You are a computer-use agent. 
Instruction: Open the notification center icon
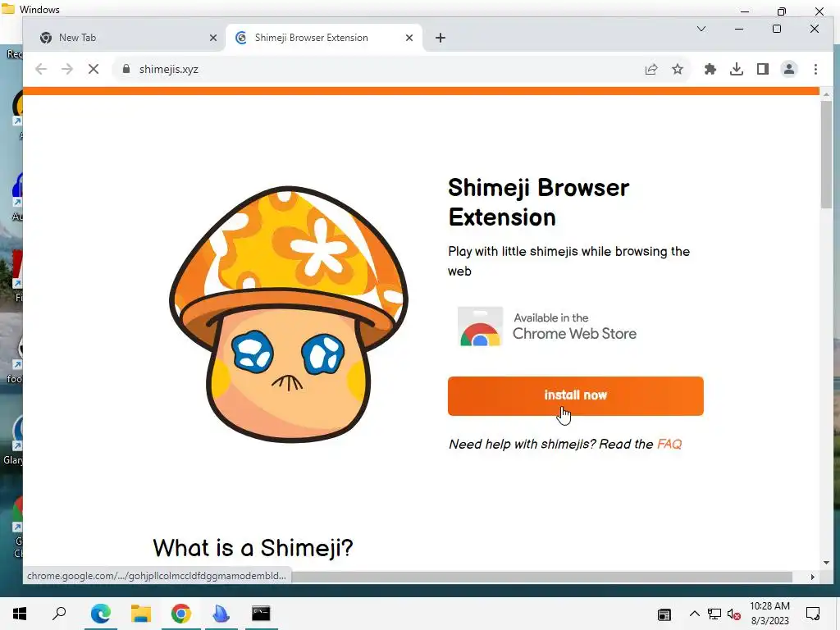(x=813, y=614)
